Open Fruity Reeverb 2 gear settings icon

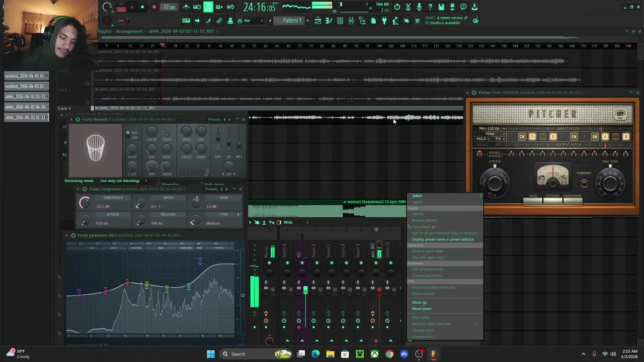78,119
